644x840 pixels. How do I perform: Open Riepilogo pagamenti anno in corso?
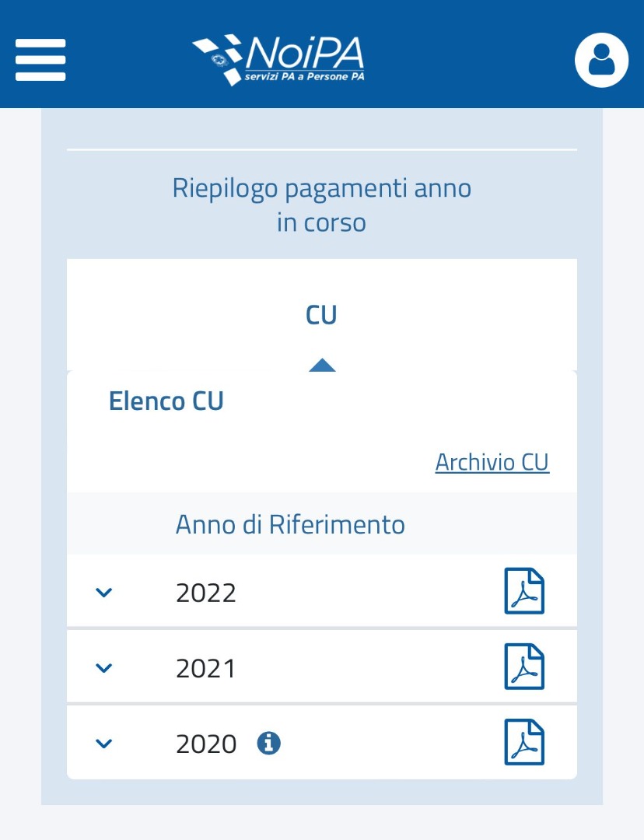point(322,205)
